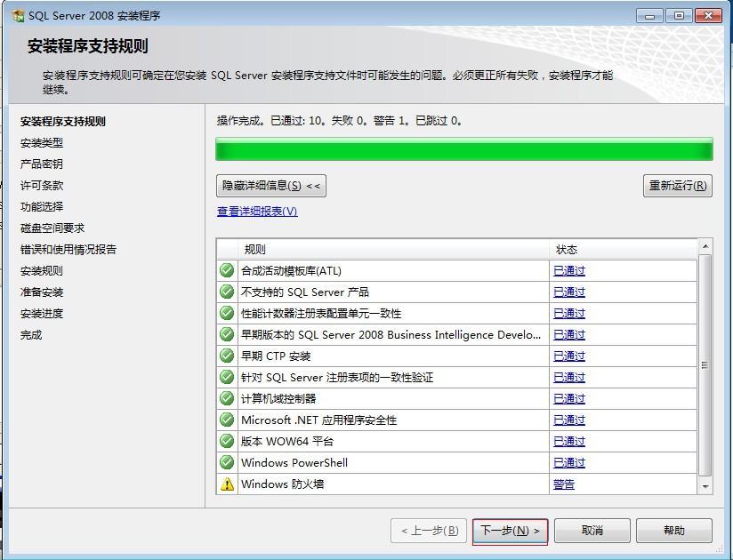Open 已通过 link for Microsoft .NET 应用程序安全性
Image resolution: width=733 pixels, height=560 pixels.
569,420
